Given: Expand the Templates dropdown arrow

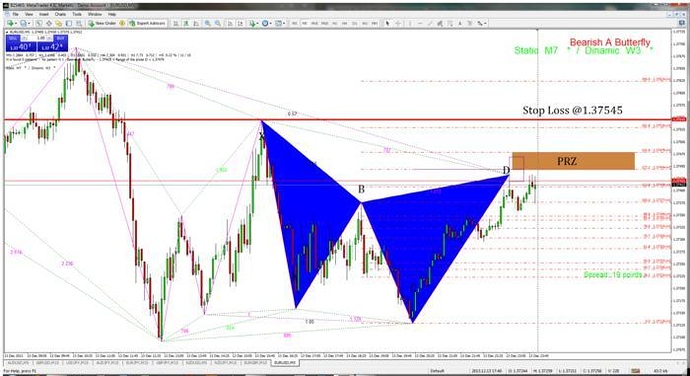Looking at the screenshot, I should 284,23.
